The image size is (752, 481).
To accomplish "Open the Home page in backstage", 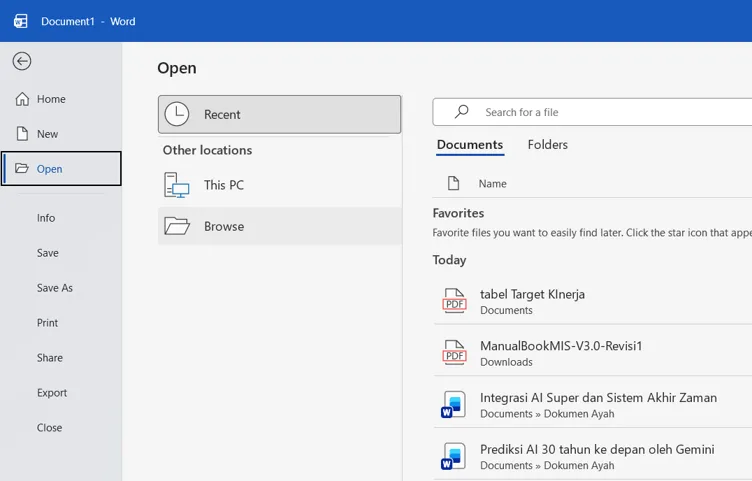I will [x=61, y=99].
